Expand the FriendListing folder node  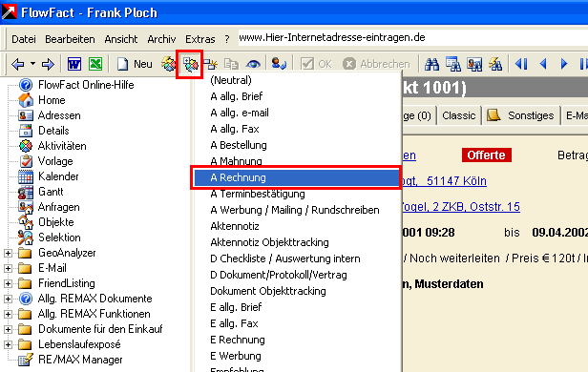tap(8, 283)
